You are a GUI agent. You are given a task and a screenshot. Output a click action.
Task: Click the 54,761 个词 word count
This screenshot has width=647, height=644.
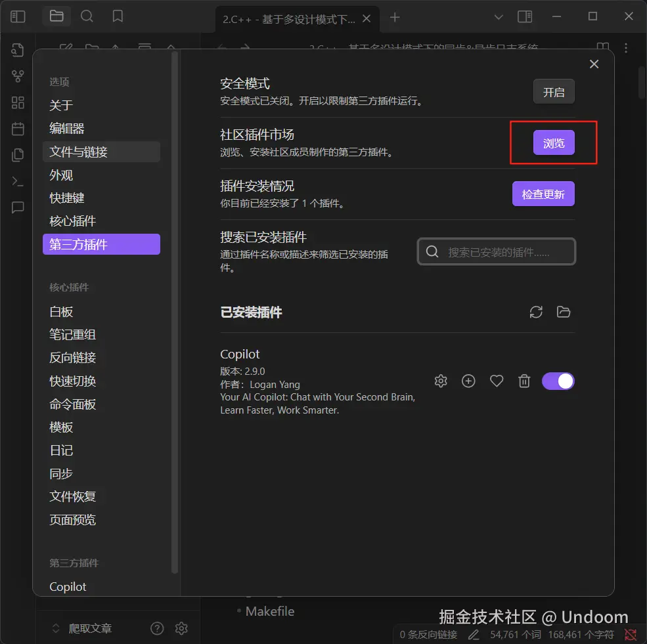coord(516,635)
